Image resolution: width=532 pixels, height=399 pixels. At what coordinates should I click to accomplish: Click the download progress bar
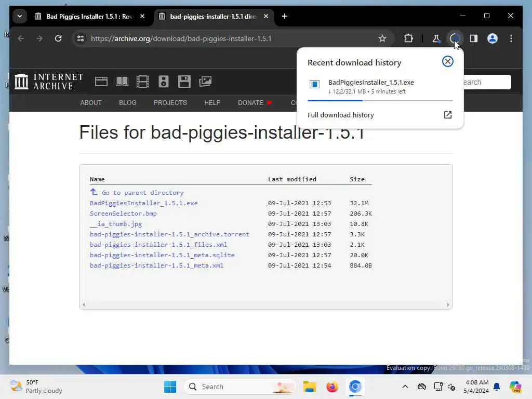[380, 100]
